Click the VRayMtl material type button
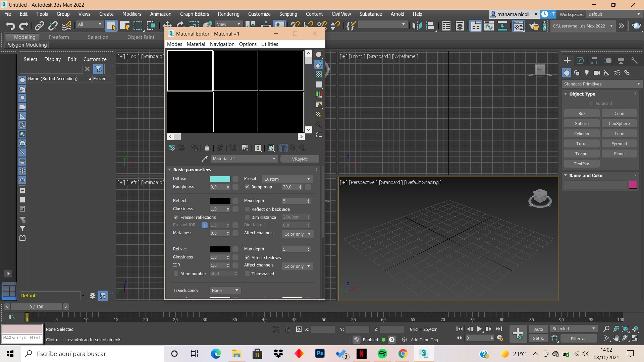The image size is (644, 362). (x=300, y=159)
